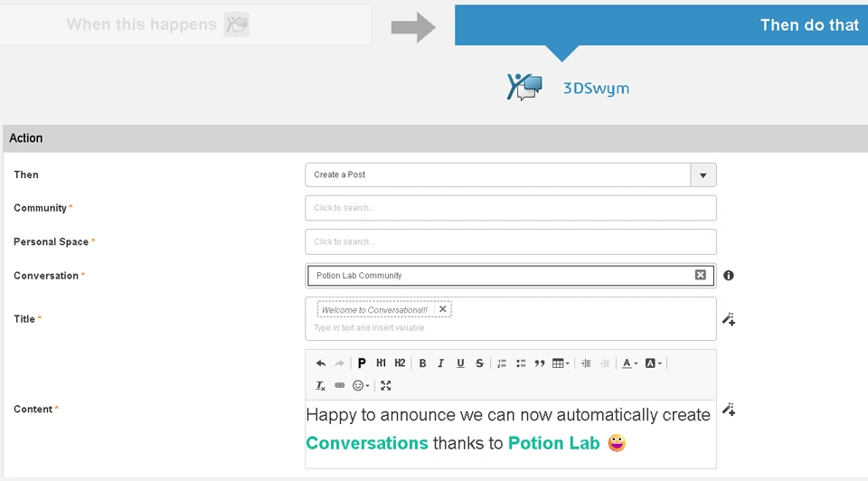Click the smiley emoji in the content
868x481 pixels.
pos(617,443)
